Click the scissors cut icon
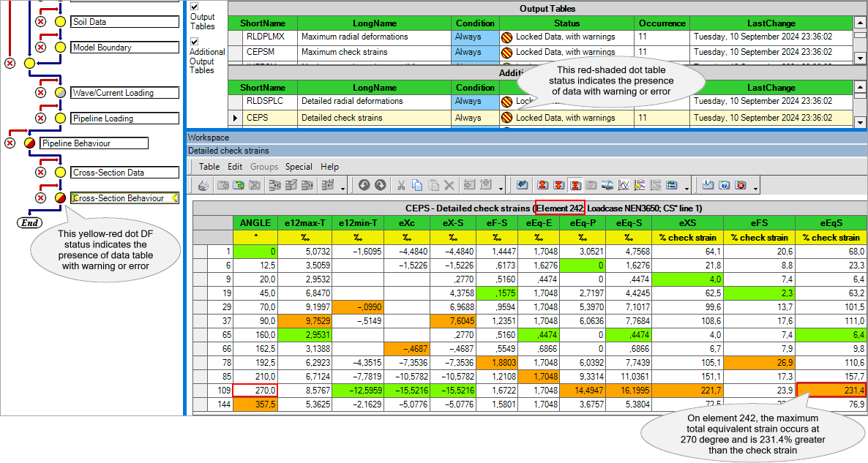Screen dimensions: 868x463 401,185
